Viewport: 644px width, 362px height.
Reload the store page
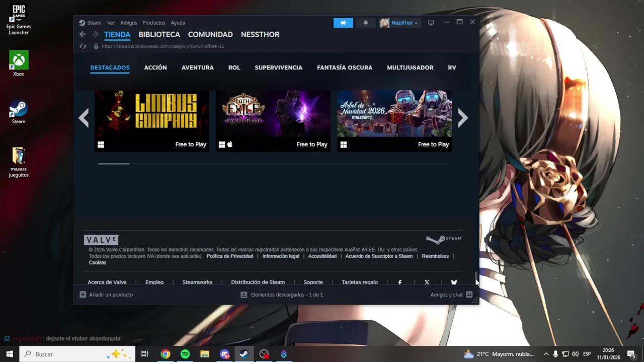(x=83, y=46)
